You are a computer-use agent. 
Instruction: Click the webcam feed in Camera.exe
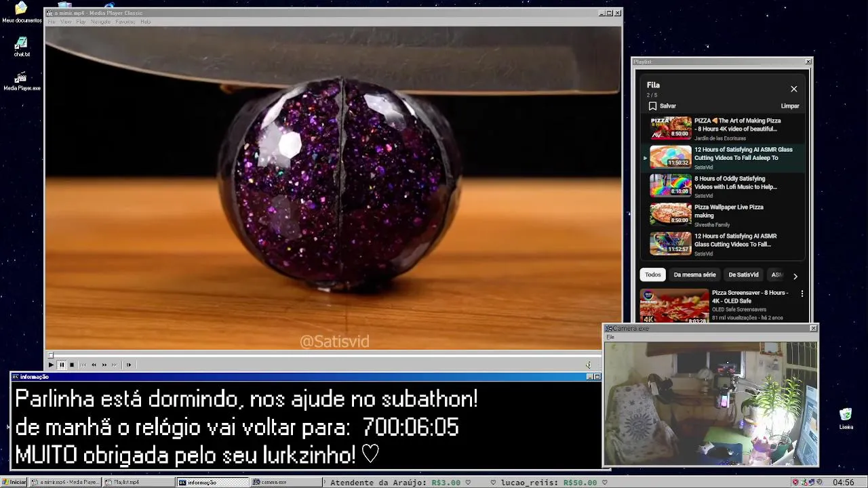tap(711, 403)
